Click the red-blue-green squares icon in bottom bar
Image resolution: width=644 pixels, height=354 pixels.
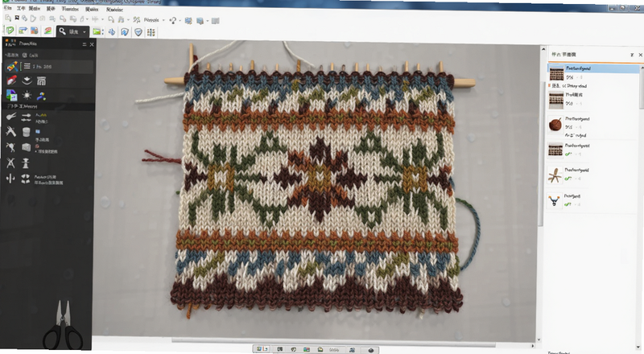pyautogui.click(x=307, y=349)
